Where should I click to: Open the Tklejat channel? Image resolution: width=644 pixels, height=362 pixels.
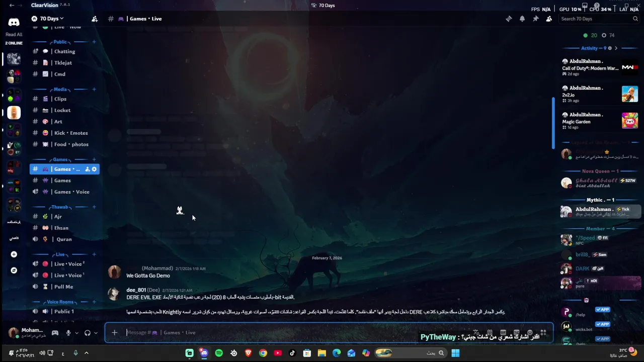click(x=64, y=63)
